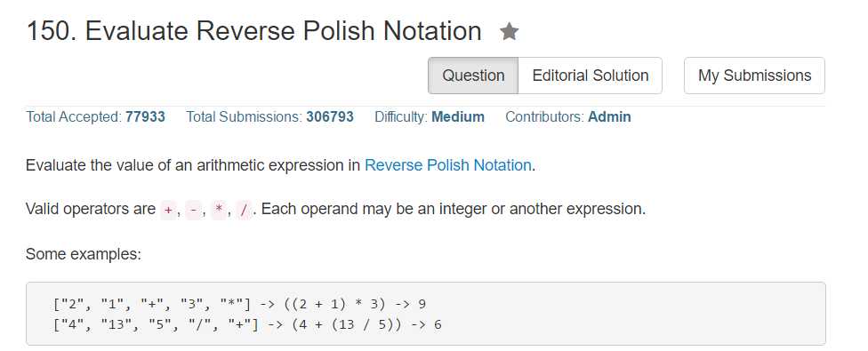
Task: Click the plus operator code badge
Action: tap(168, 210)
